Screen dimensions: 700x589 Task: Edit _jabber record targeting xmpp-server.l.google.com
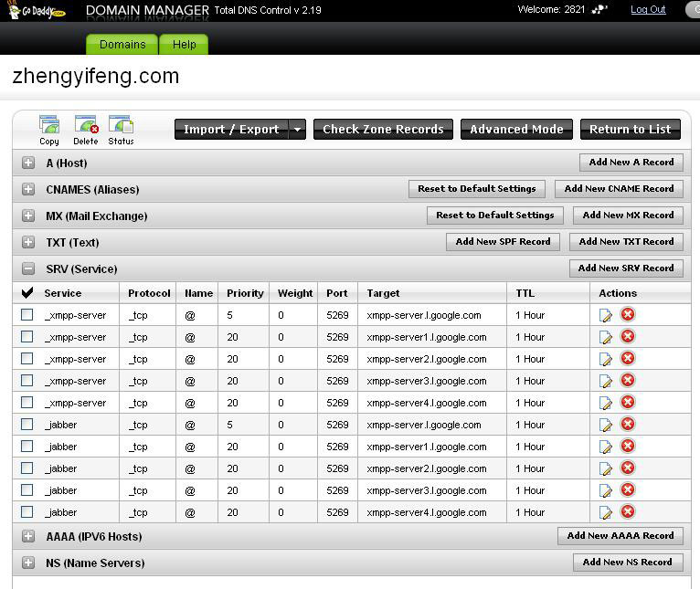[605, 425]
